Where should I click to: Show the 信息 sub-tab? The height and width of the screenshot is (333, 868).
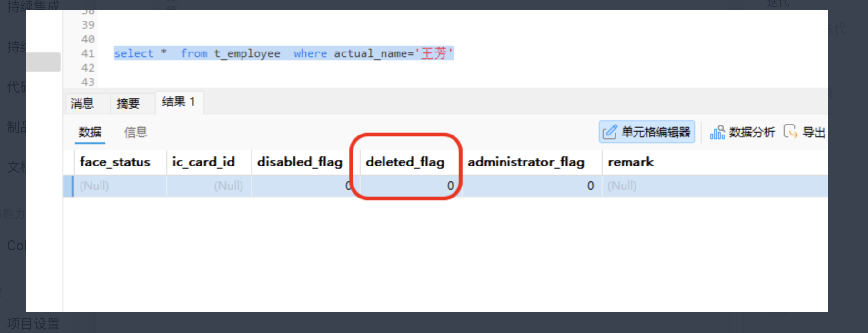[135, 132]
